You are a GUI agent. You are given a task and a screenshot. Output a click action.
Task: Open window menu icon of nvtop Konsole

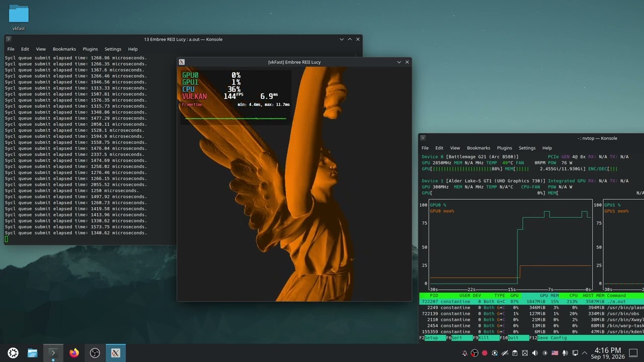(x=423, y=138)
